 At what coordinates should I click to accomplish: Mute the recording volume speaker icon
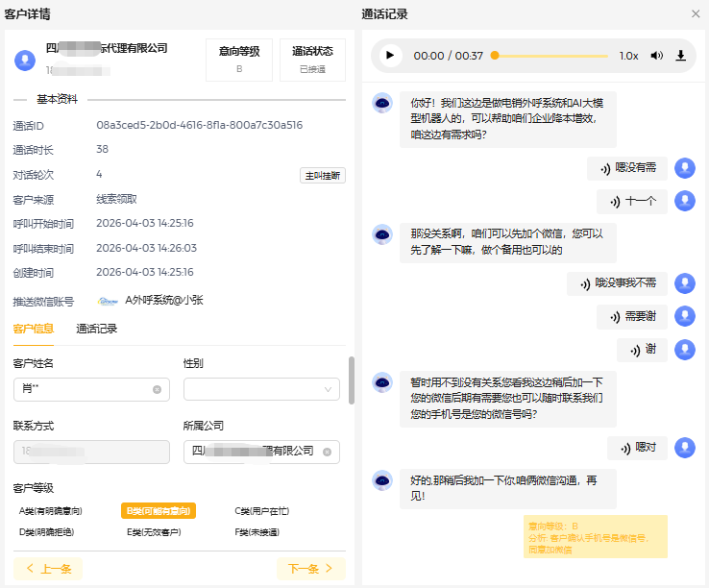point(656,56)
